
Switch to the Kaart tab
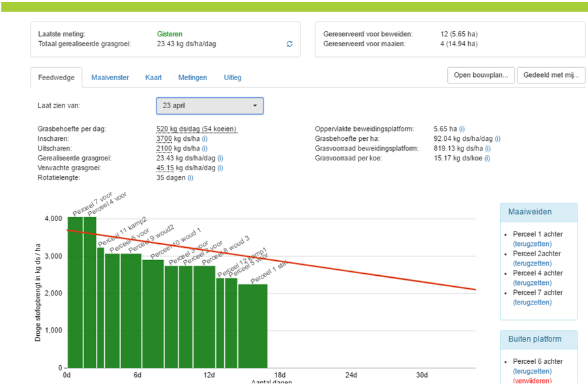pos(153,78)
